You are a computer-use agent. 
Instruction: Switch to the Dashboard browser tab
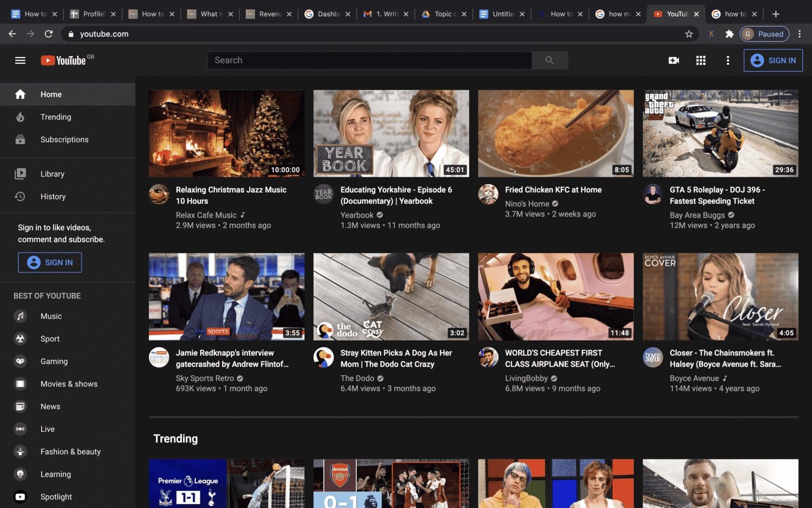[327, 14]
